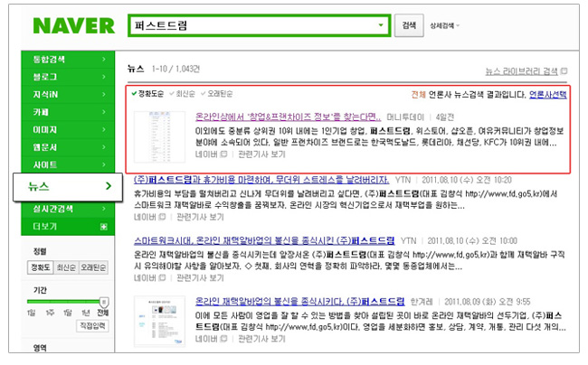Open article about 창업&프랜차이즈 정보

tap(288, 117)
